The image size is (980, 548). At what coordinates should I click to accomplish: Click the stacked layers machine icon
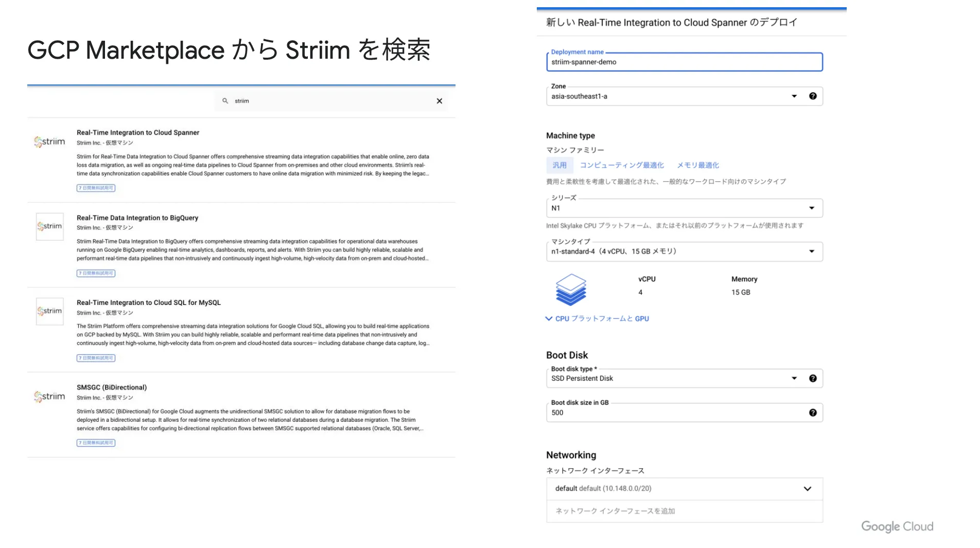point(571,290)
